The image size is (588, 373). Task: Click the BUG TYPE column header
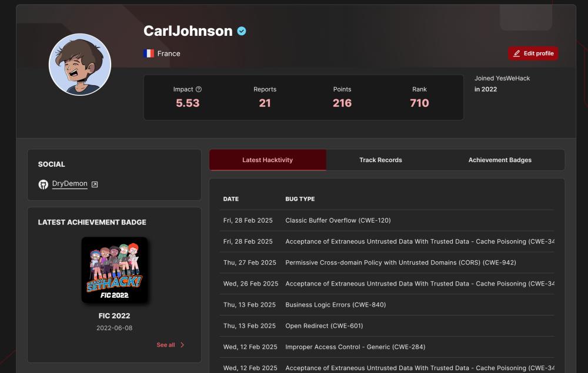coord(300,199)
